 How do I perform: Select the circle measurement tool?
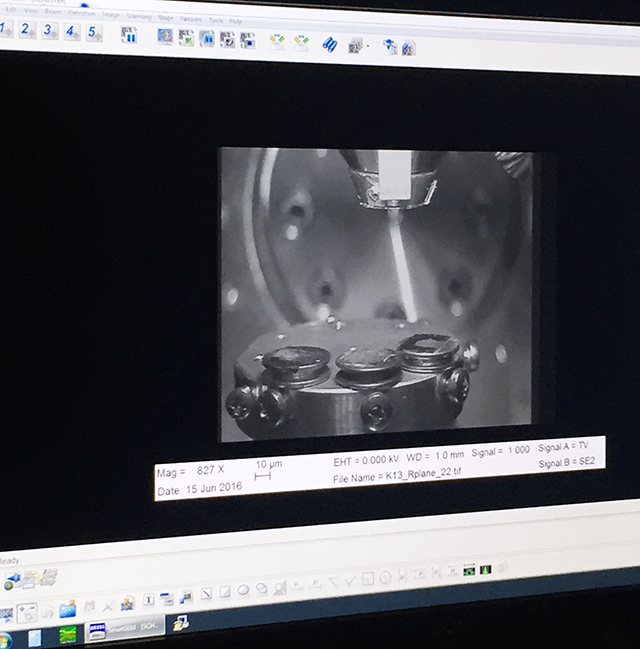[385, 577]
